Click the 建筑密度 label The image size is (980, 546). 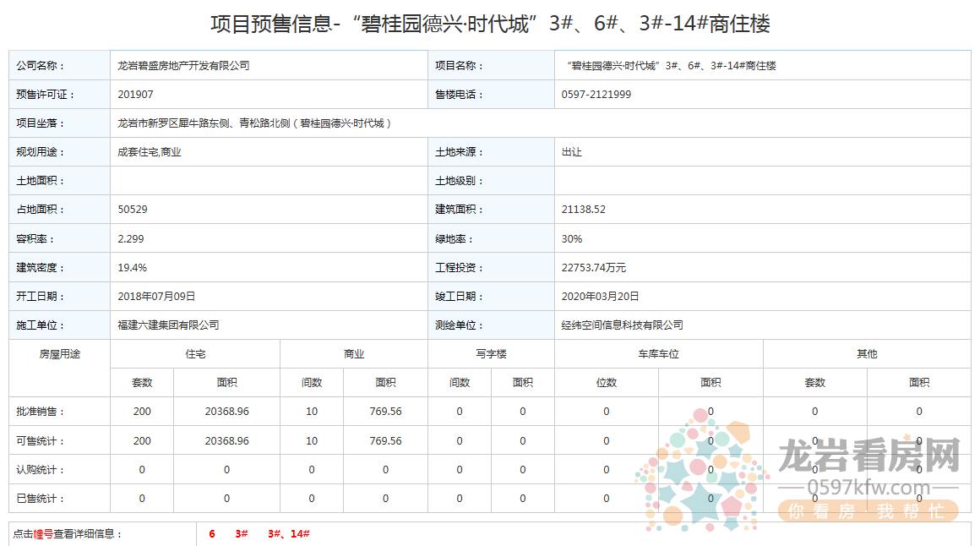(40, 268)
